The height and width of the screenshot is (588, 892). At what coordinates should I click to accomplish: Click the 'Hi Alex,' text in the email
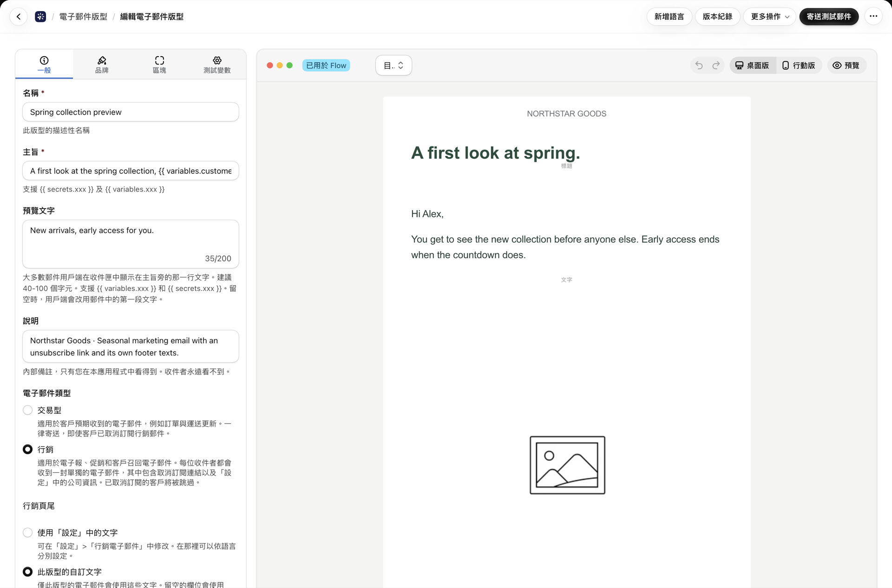point(427,214)
